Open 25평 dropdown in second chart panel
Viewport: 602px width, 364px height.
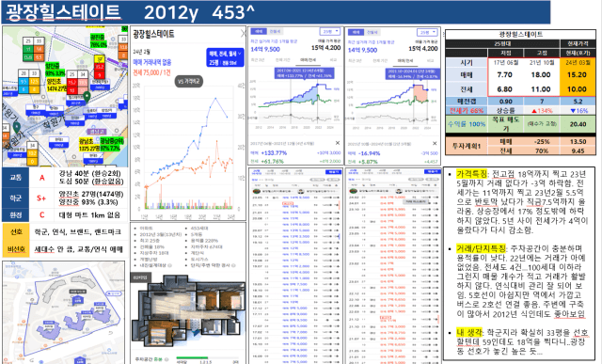point(427,32)
